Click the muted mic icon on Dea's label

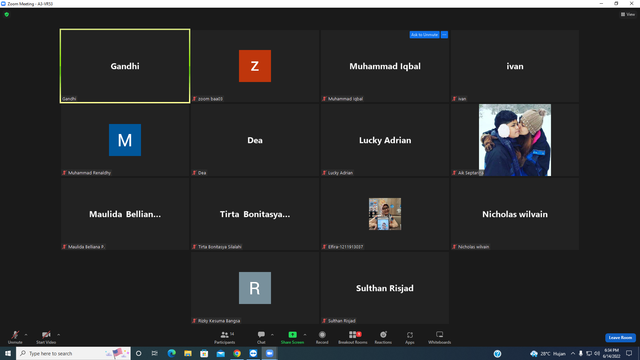point(194,173)
